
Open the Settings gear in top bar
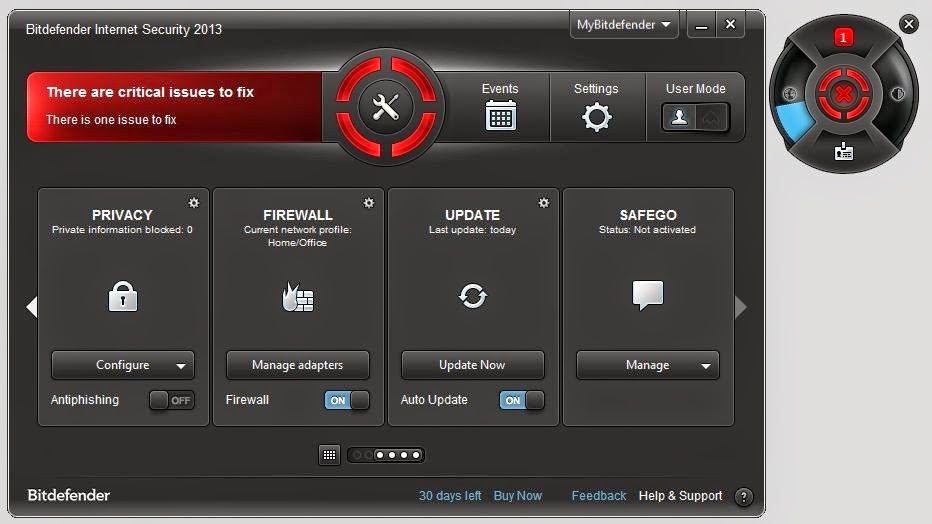tap(596, 117)
